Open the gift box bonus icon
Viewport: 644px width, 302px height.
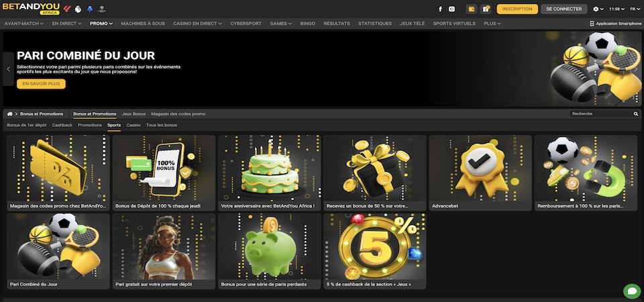pyautogui.click(x=486, y=9)
